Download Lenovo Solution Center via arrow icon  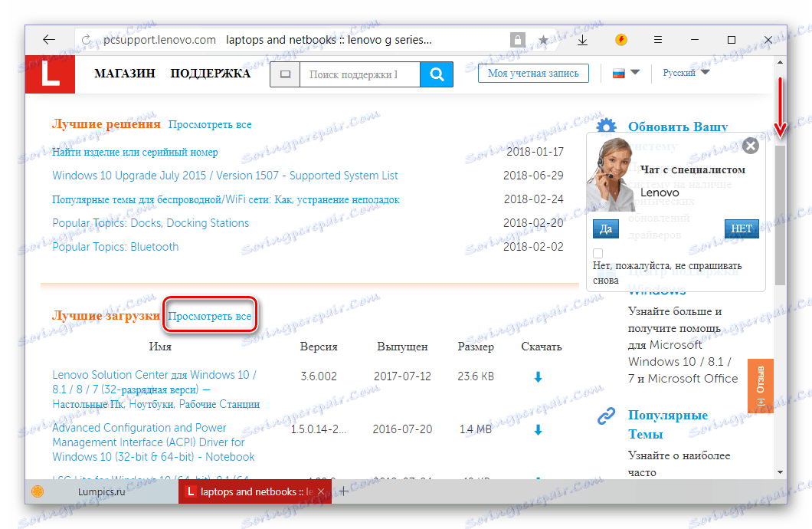click(538, 377)
